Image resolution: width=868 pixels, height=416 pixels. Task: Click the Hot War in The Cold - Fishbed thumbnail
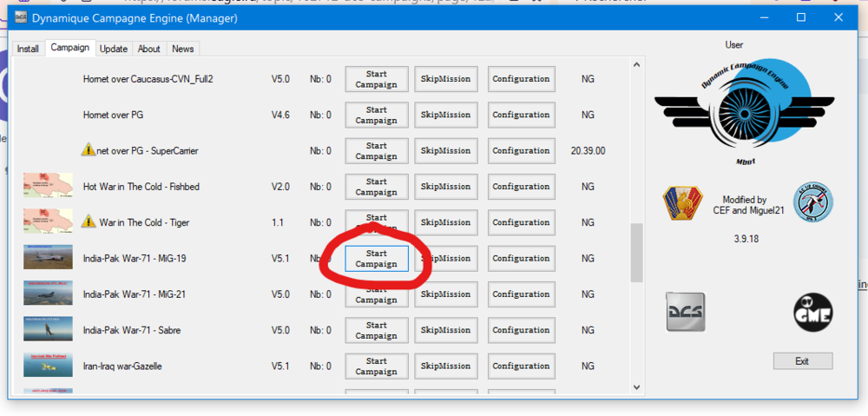click(48, 186)
